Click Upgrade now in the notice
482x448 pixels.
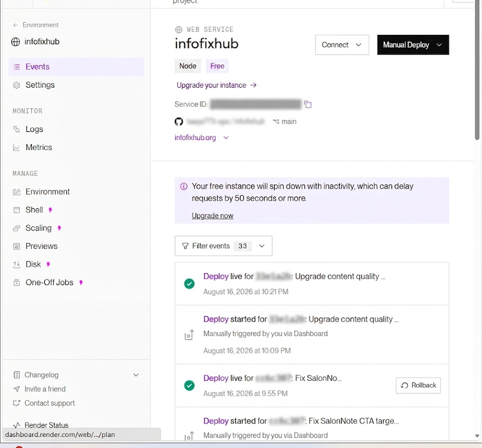212,216
